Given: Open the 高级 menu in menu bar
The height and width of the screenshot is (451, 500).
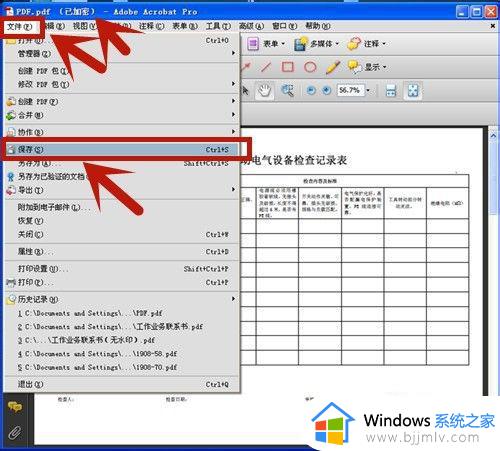Looking at the screenshot, I should point(251,26).
